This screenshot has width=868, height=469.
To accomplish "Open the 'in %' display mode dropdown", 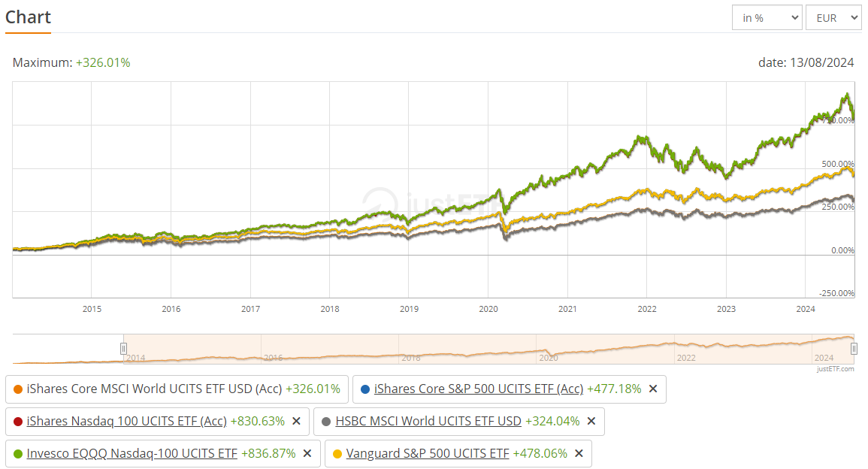I will click(x=767, y=18).
